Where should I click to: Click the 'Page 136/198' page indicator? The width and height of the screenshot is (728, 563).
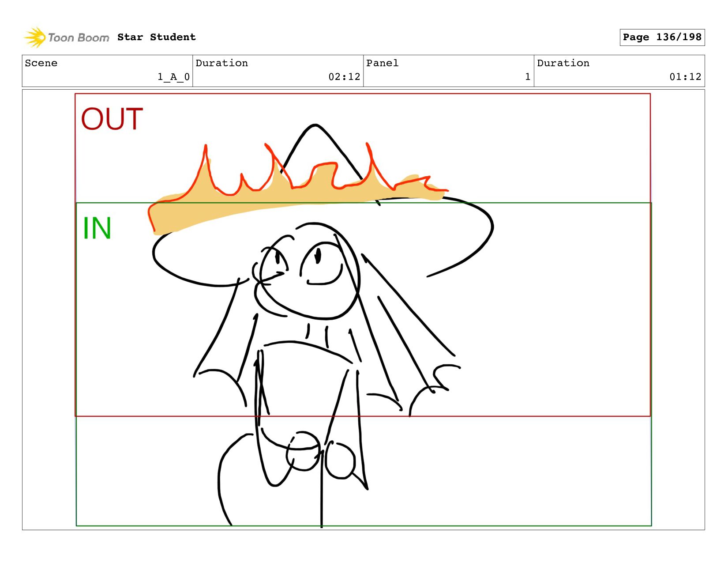(662, 37)
